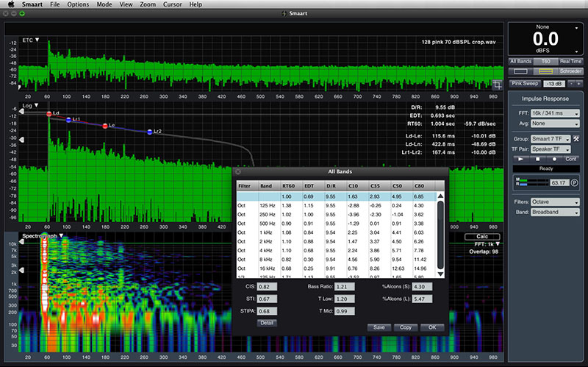Screen dimensions: 588x367
Task: Open the Help menu
Action: 196,4
